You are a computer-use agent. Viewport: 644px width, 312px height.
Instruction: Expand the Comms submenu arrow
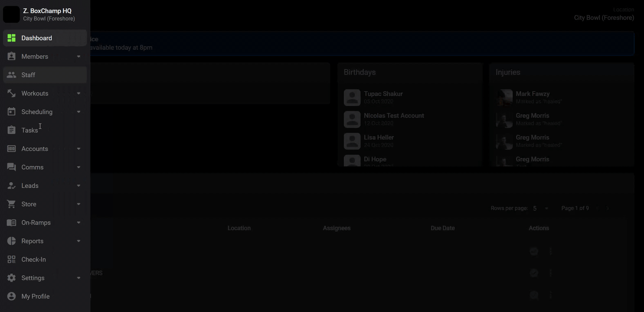pyautogui.click(x=78, y=167)
